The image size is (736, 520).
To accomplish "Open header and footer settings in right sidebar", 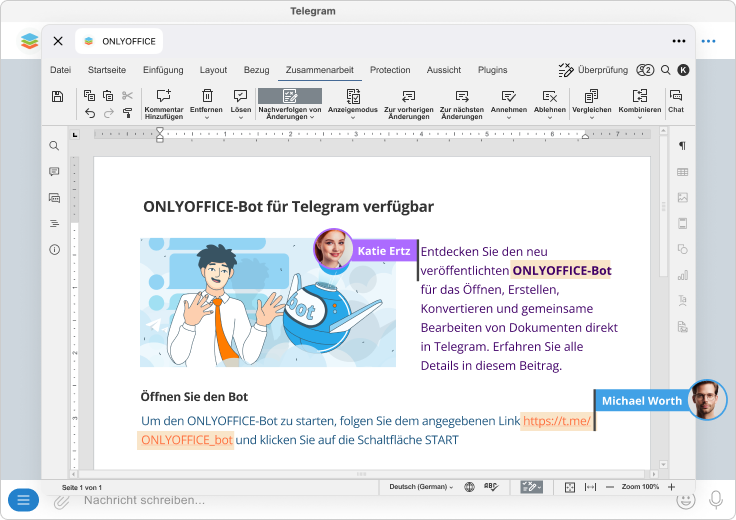I will pyautogui.click(x=682, y=223).
